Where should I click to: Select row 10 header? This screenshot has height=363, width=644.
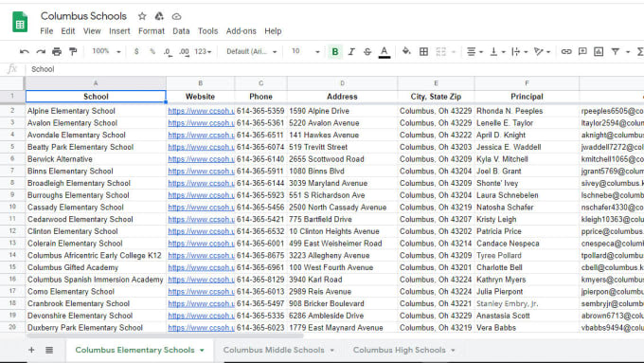click(12, 208)
